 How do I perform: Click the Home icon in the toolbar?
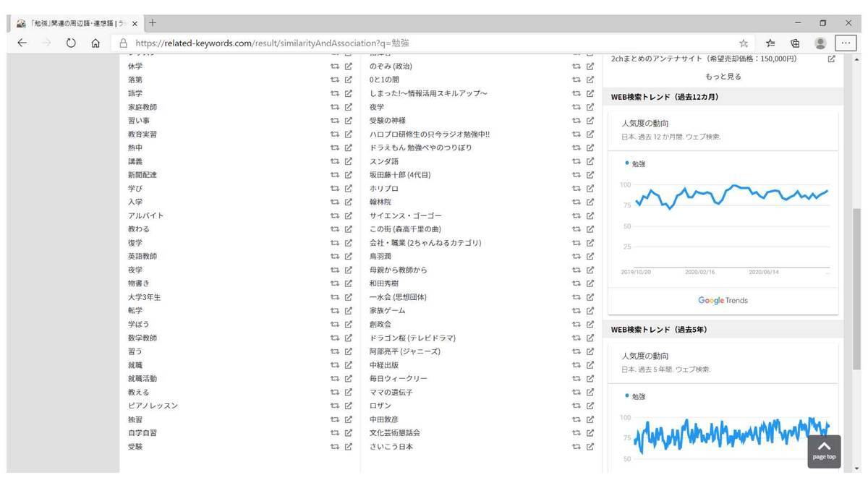point(95,42)
